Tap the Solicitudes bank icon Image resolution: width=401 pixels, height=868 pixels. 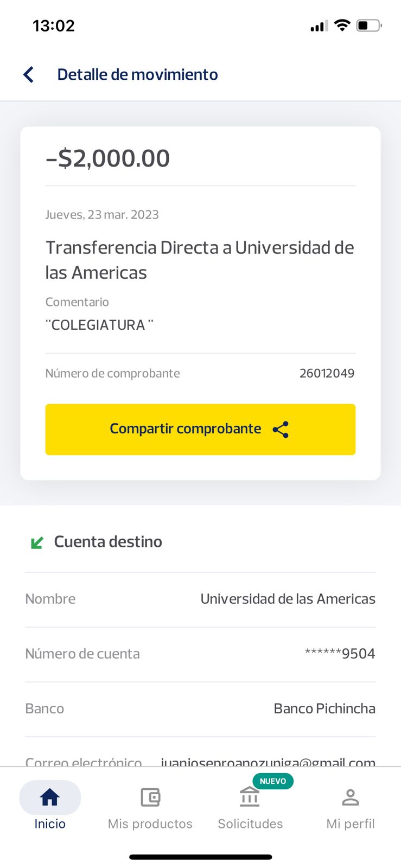click(x=250, y=797)
